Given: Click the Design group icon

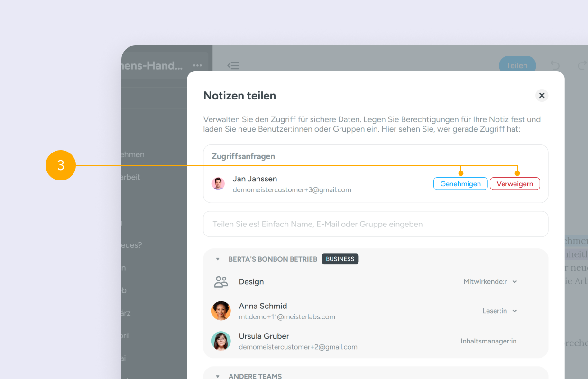Looking at the screenshot, I should tap(221, 282).
